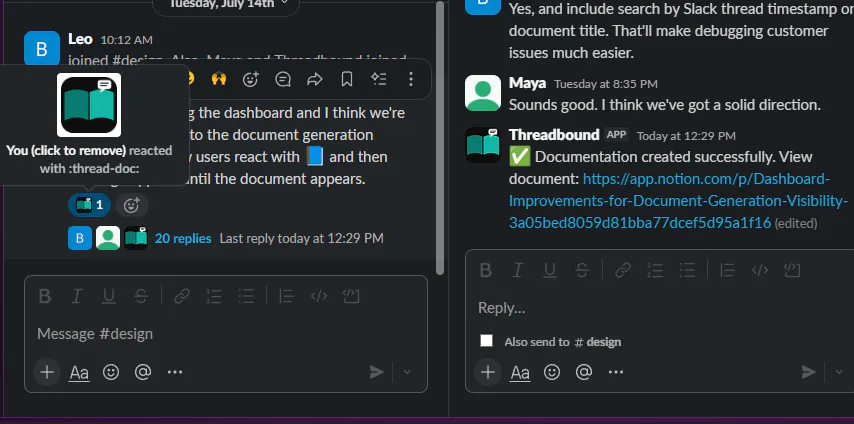Check 'Also send to # design' box
The width and height of the screenshot is (854, 424).
pyautogui.click(x=486, y=341)
